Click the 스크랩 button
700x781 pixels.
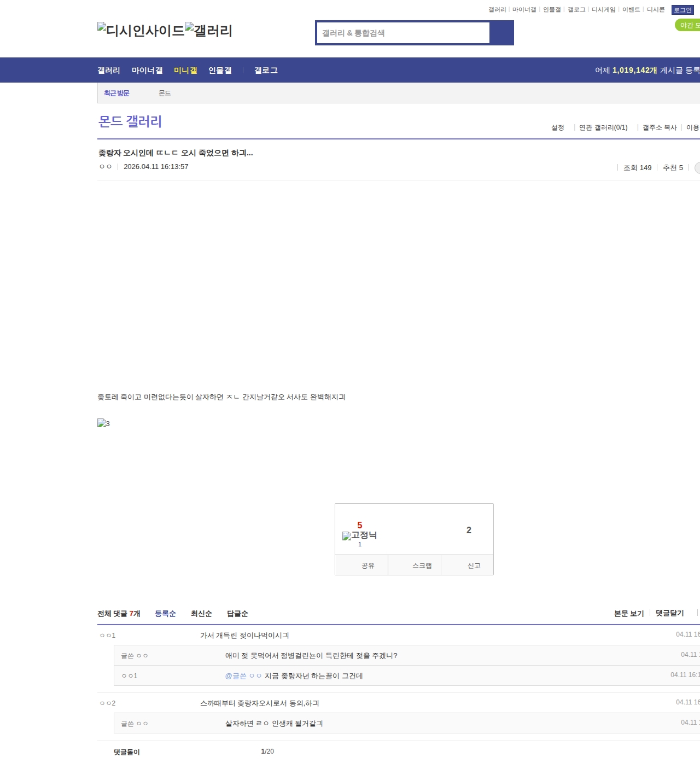point(422,566)
